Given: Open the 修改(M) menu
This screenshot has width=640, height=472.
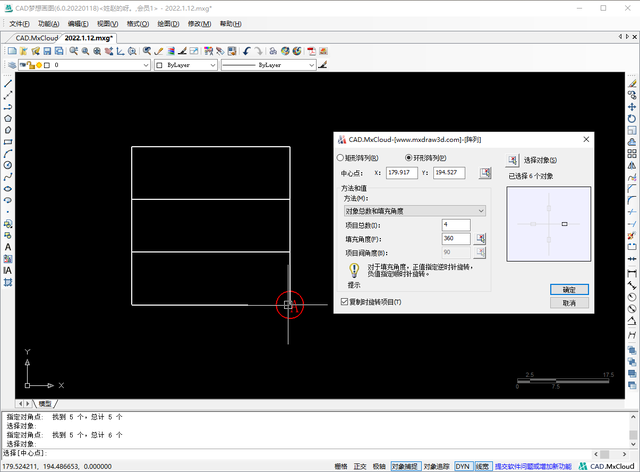Looking at the screenshot, I should pyautogui.click(x=200, y=24).
